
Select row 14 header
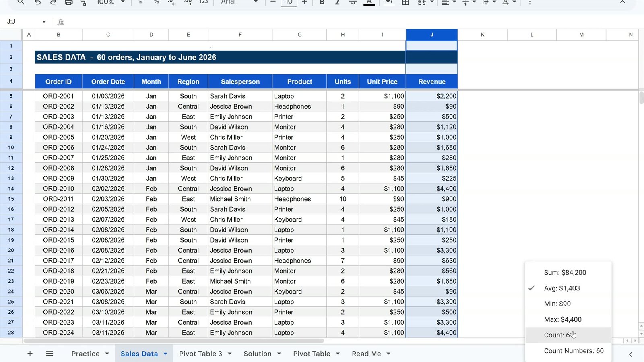(11, 189)
